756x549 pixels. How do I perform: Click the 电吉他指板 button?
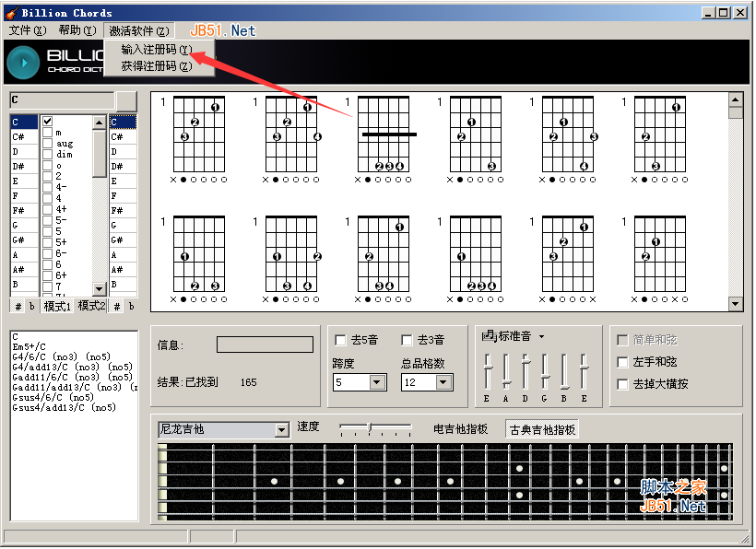pyautogui.click(x=460, y=429)
